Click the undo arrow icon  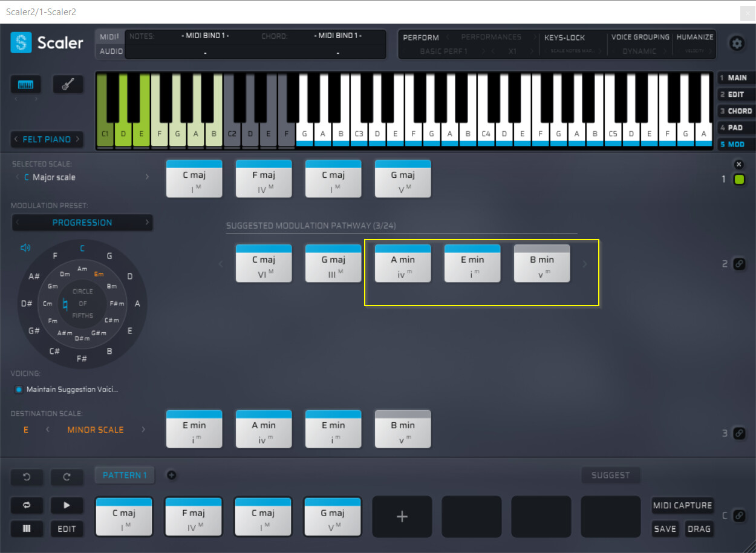point(26,477)
